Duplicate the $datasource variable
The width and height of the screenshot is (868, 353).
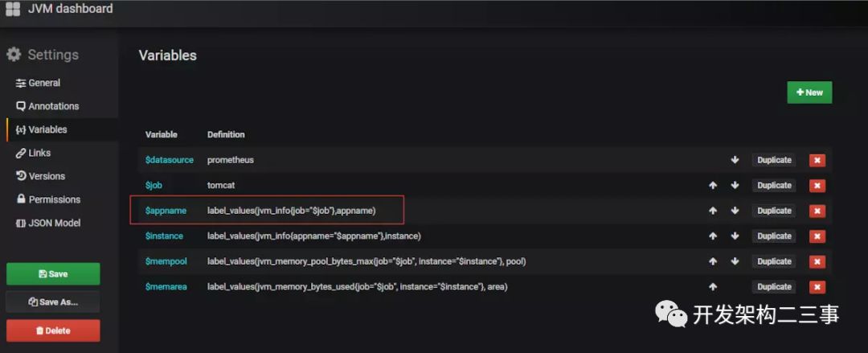click(x=774, y=159)
